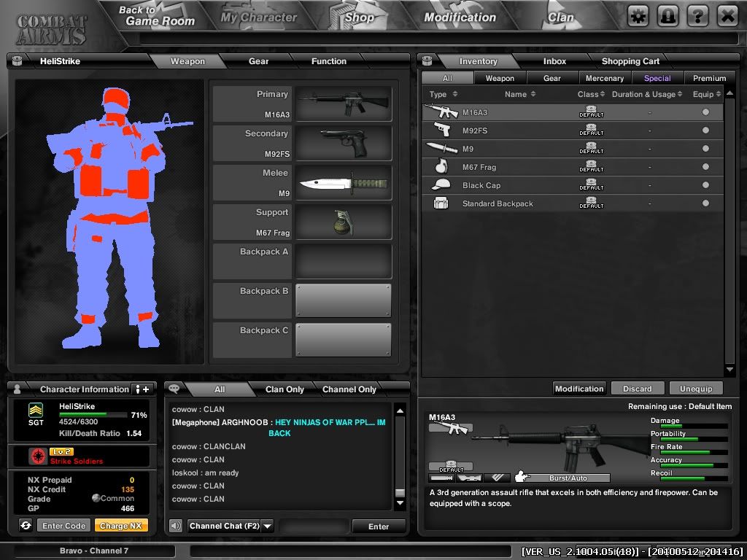Screen dimensions: 747x560
Task: Click the Enter button to send chat
Action: point(379,526)
